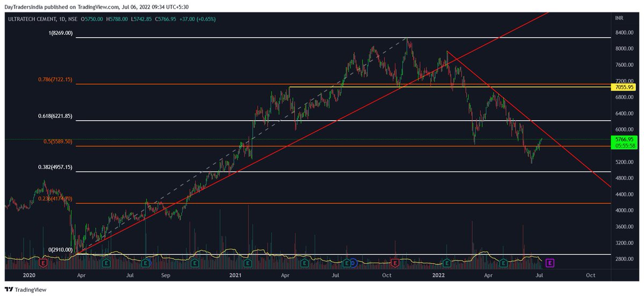Click the 4400.00 price axis label
The height and width of the screenshot is (297, 644).
click(x=626, y=195)
